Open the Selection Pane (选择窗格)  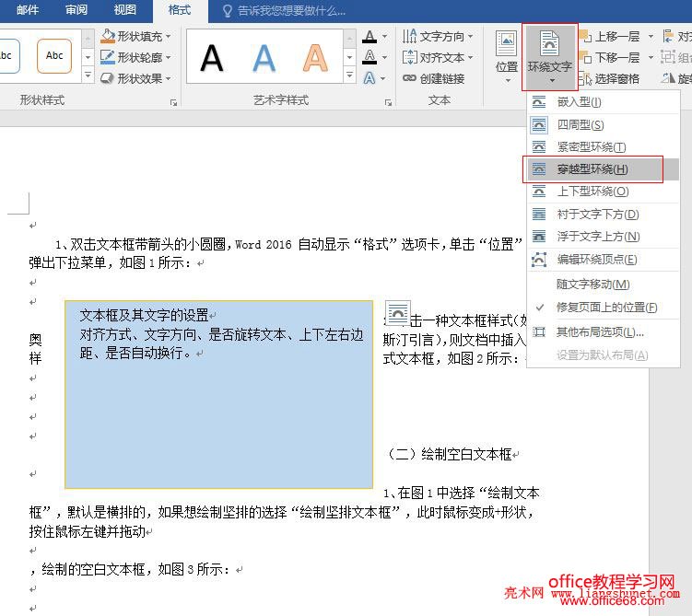pyautogui.click(x=609, y=78)
